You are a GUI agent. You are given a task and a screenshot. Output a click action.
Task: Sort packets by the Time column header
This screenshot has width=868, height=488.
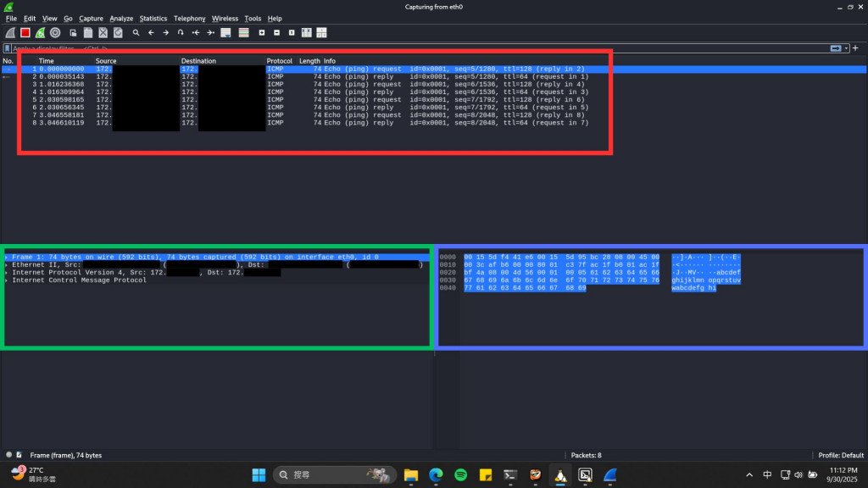pyautogui.click(x=46, y=61)
